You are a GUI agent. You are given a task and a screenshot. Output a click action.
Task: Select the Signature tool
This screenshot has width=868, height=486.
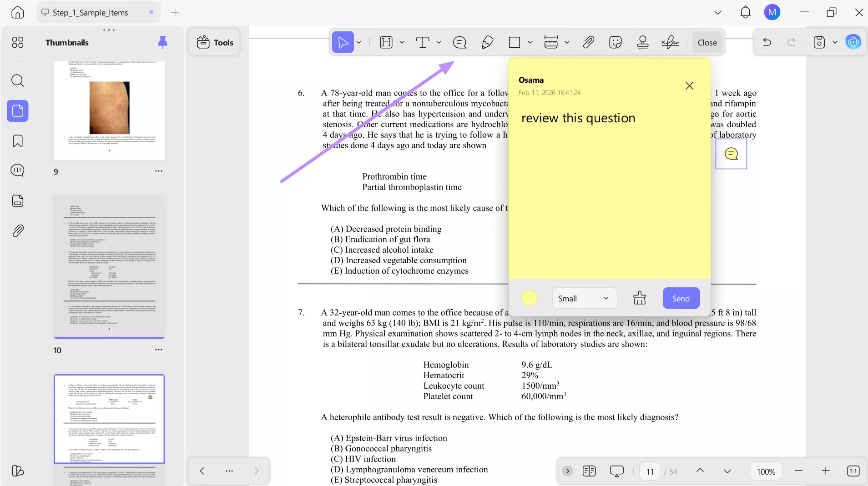670,42
